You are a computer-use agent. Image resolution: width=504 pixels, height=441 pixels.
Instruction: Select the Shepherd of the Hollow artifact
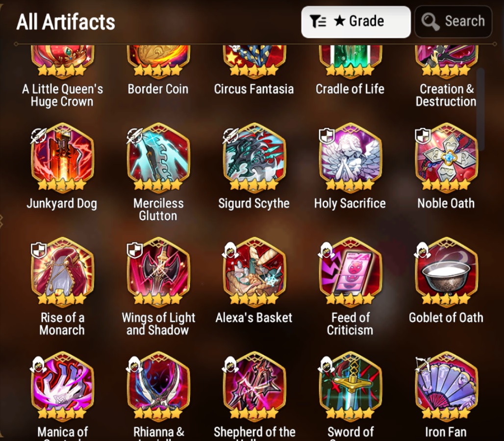tap(254, 387)
